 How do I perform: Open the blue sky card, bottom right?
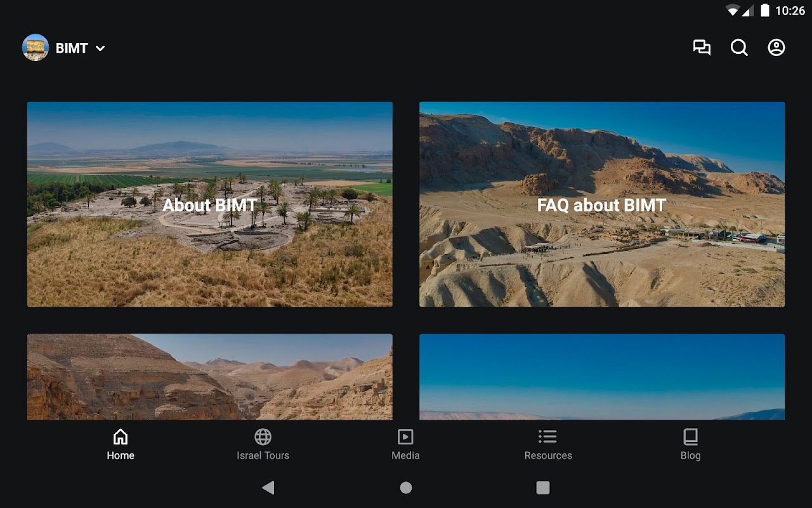pos(602,377)
